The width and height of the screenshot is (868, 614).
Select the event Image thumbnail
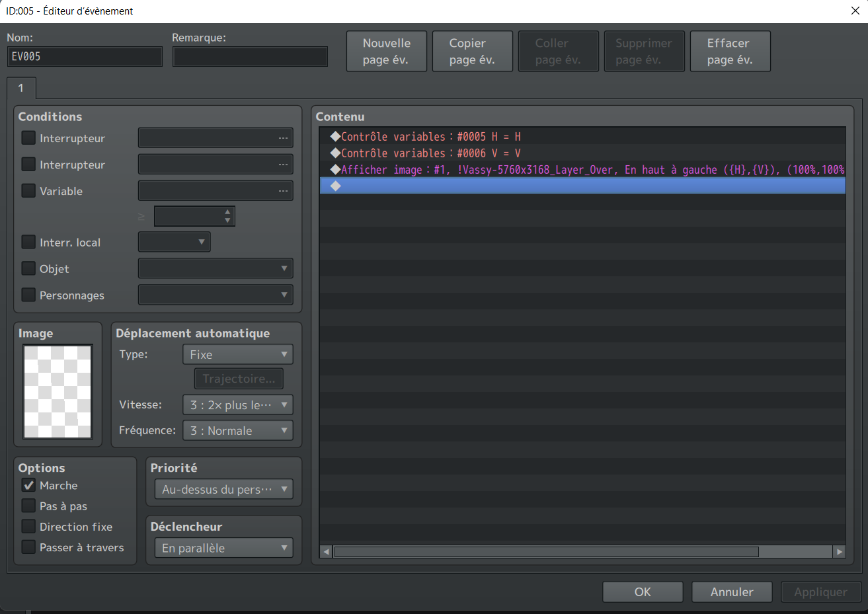[x=58, y=391]
